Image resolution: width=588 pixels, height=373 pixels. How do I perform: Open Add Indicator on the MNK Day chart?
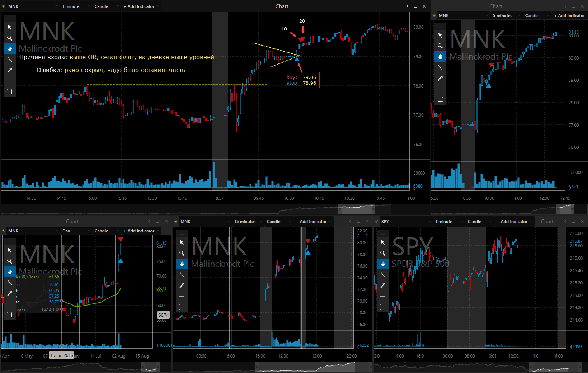tap(141, 231)
